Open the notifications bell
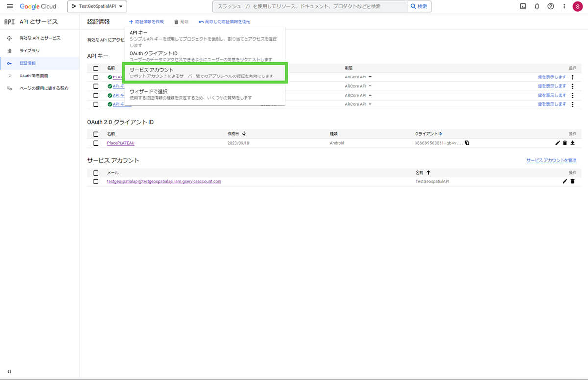 coord(537,6)
